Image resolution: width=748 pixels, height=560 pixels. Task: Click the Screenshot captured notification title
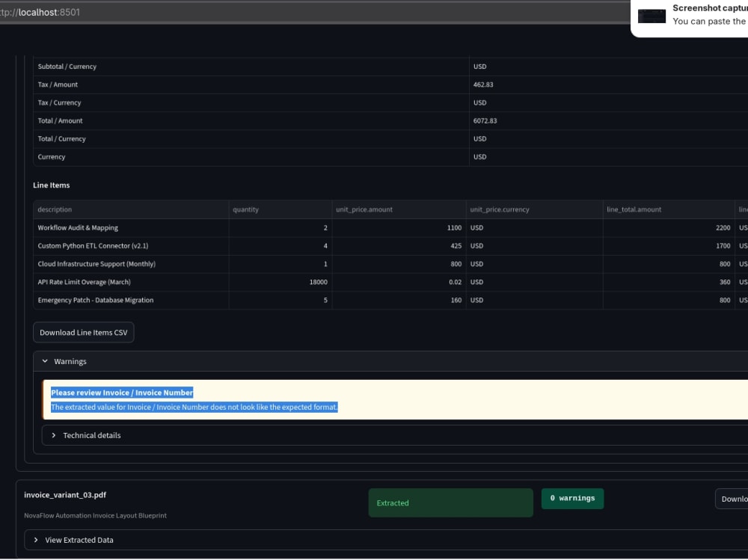tap(710, 8)
